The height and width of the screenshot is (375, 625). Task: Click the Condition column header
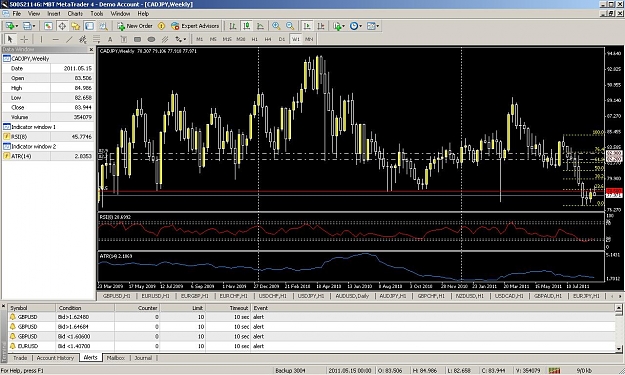(x=85, y=308)
